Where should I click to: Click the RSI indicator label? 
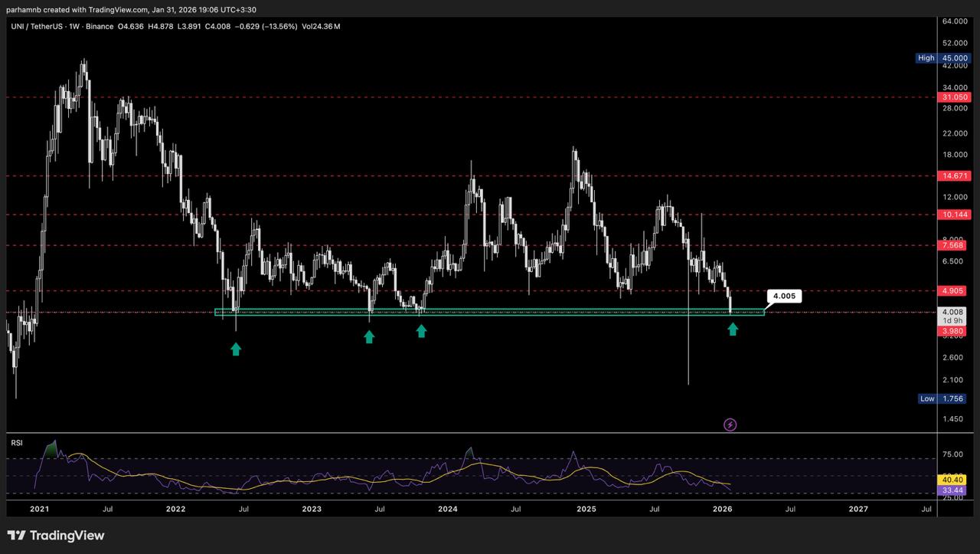pyautogui.click(x=15, y=443)
